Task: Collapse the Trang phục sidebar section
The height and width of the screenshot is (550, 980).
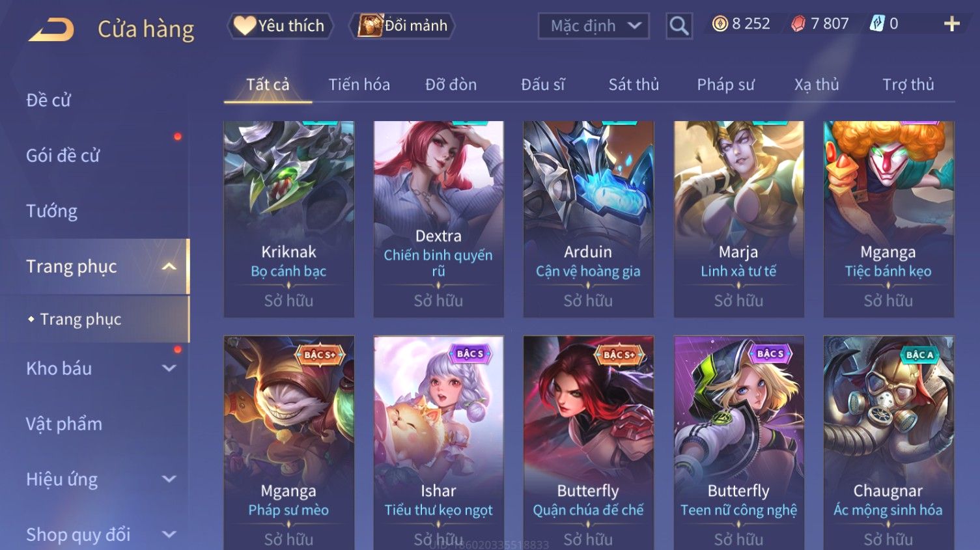Action: 169,267
